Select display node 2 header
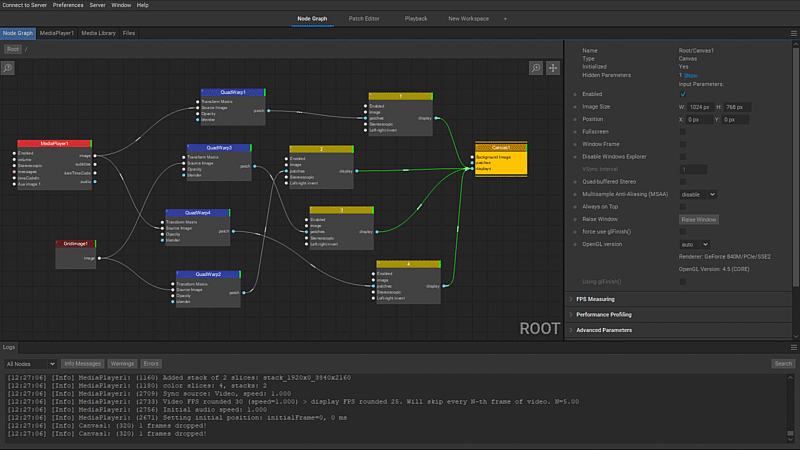The width and height of the screenshot is (800, 450). [x=321, y=149]
